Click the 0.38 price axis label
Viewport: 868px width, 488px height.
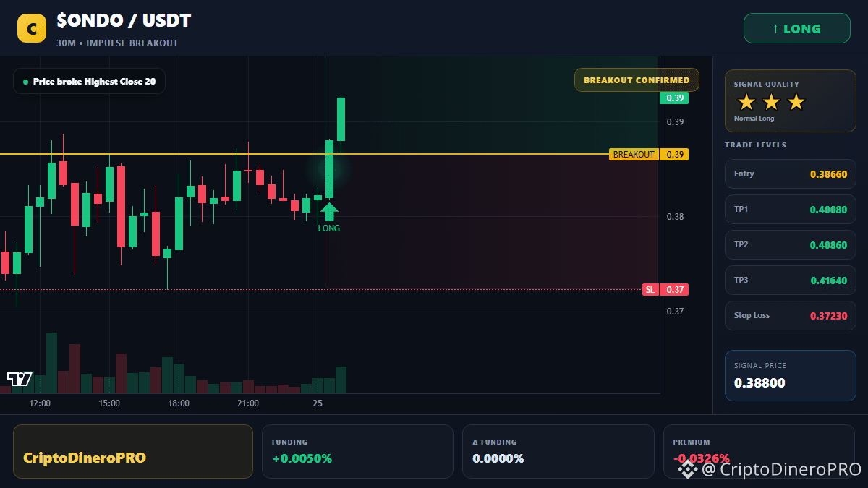click(675, 217)
